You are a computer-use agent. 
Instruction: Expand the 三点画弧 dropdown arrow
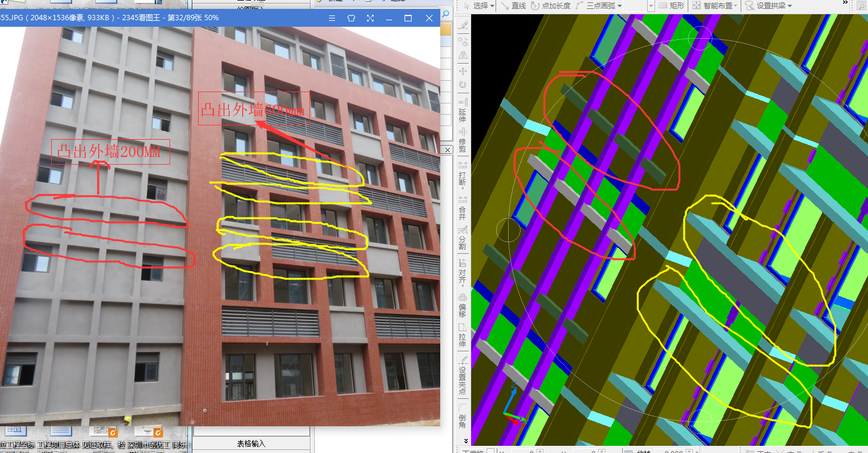coord(619,6)
